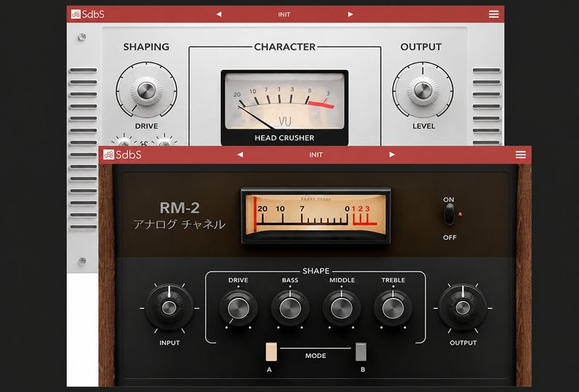Screen dimensions: 579x392
Task: Select Mode B button on RM-2
Action: (x=360, y=351)
